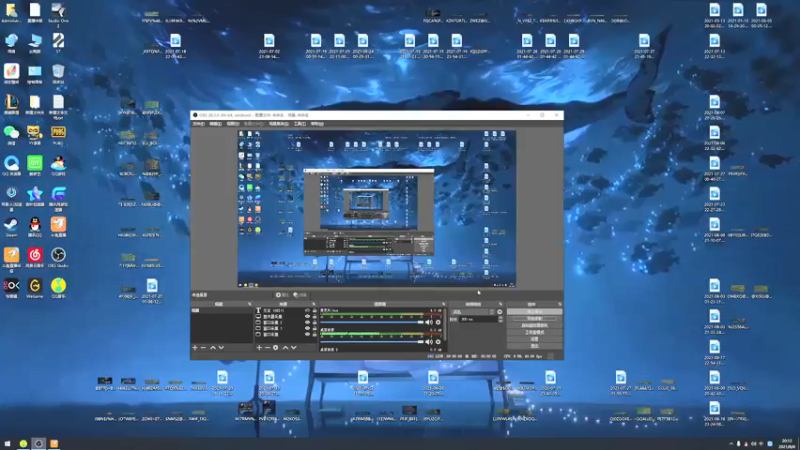Toggle visibility eye of display capture source
The height and width of the screenshot is (450, 800).
307,316
